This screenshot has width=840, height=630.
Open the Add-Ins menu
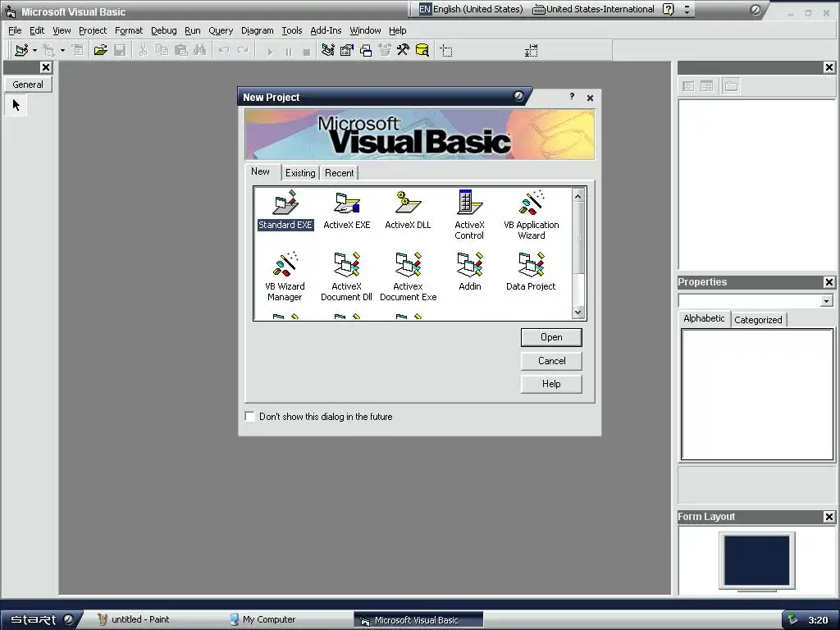tap(326, 30)
